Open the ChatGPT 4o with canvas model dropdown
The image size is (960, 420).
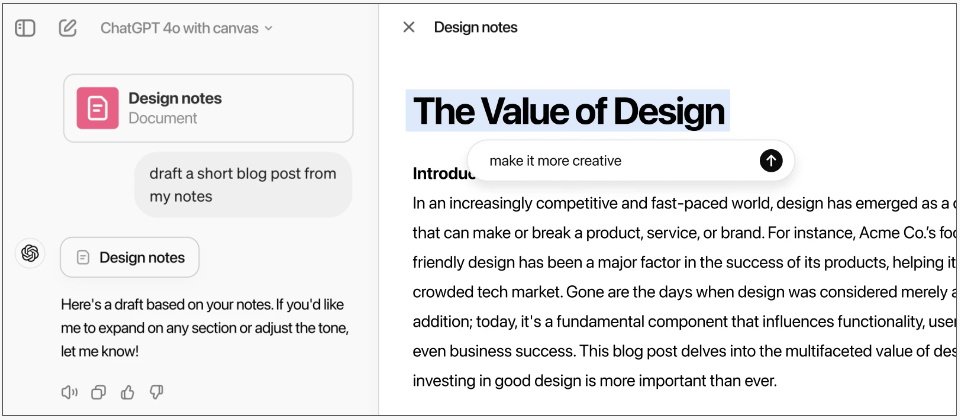186,28
